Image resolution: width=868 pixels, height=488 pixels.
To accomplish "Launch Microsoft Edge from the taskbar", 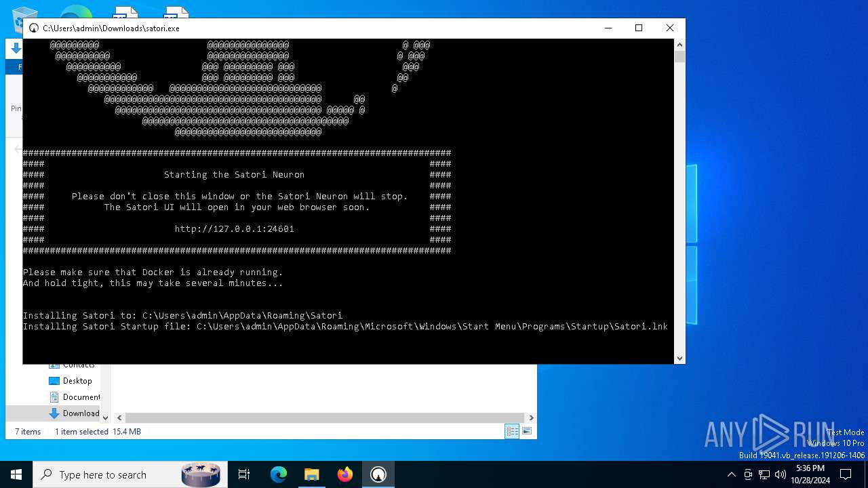I will [x=279, y=474].
